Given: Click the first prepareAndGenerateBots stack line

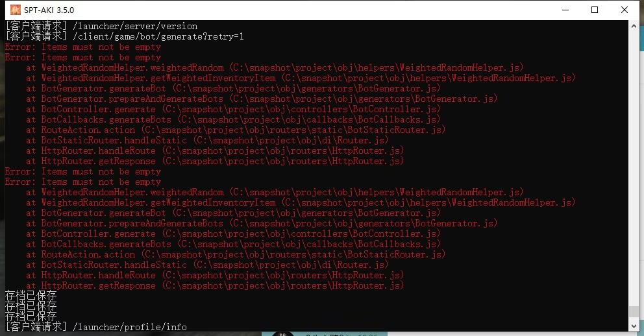Looking at the screenshot, I should point(262,99).
